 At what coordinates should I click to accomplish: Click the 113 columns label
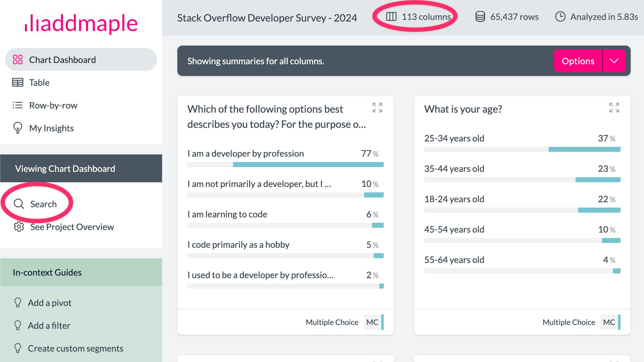426,17
